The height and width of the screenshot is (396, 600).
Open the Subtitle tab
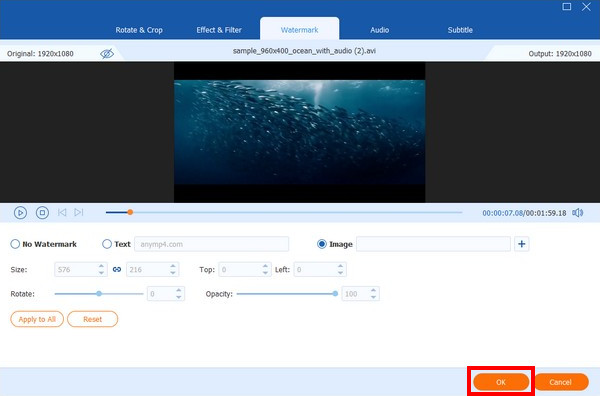click(x=460, y=30)
